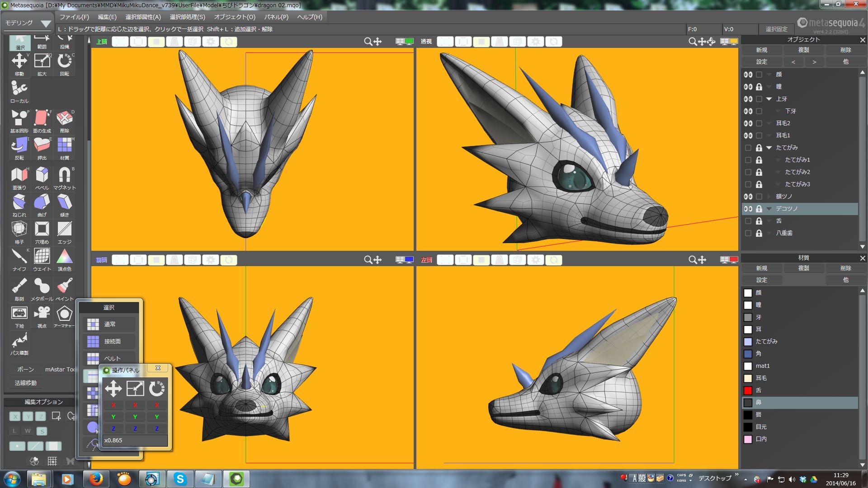Click the triangle beside 八重歯 object
Viewport: 868px width, 488px height.
pyautogui.click(x=769, y=233)
